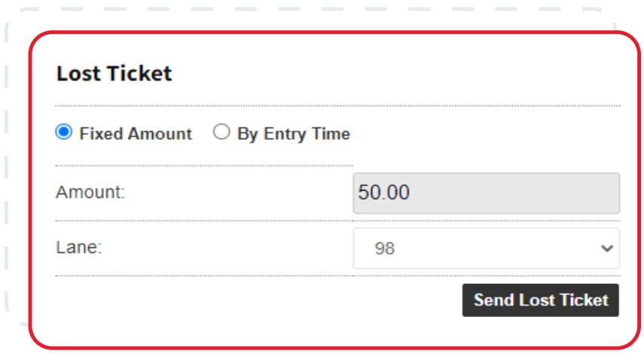Click inside the Amount input field
Viewport: 644px width, 354px height.
512,193
